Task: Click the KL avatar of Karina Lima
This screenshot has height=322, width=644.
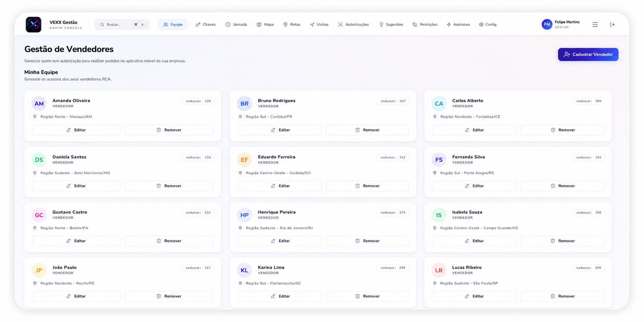Action: (x=244, y=270)
